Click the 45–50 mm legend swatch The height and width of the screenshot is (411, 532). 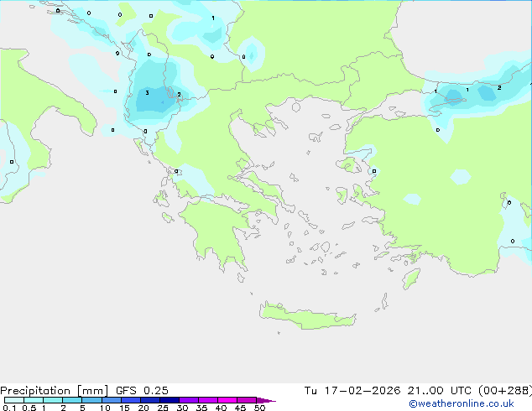(x=247, y=400)
